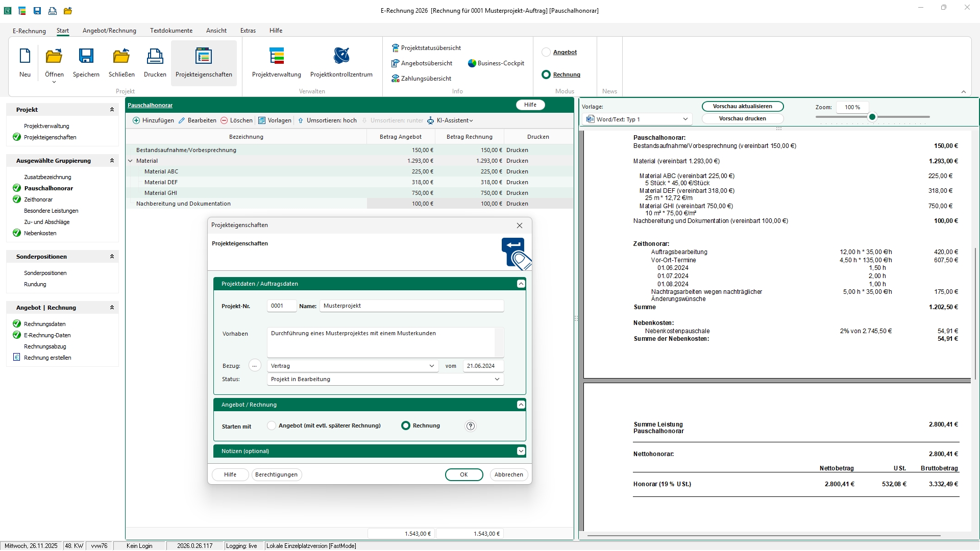
Task: Click the question mark help icon in dialog
Action: tap(471, 426)
